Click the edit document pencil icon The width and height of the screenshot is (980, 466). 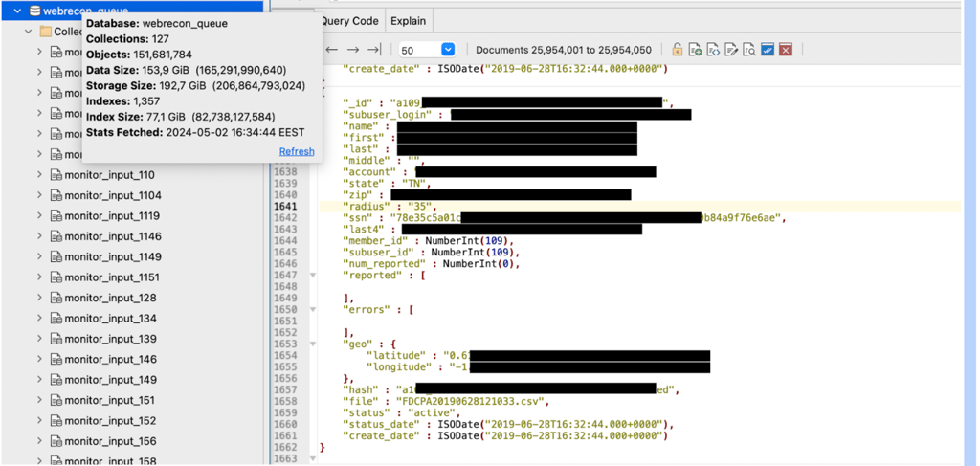(x=731, y=50)
